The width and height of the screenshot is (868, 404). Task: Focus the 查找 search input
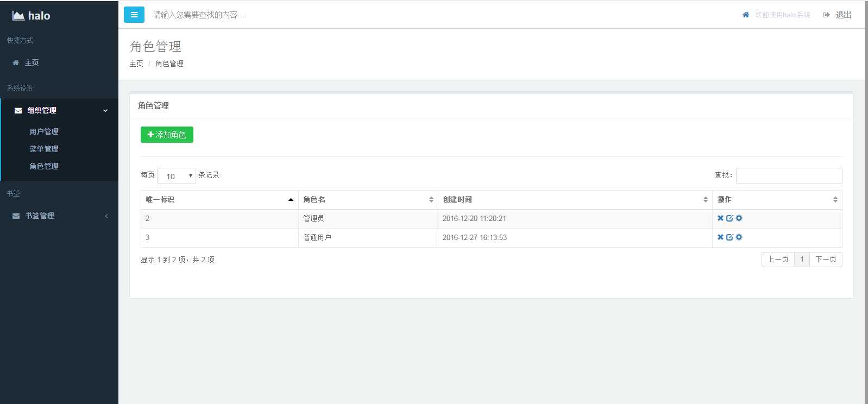789,176
